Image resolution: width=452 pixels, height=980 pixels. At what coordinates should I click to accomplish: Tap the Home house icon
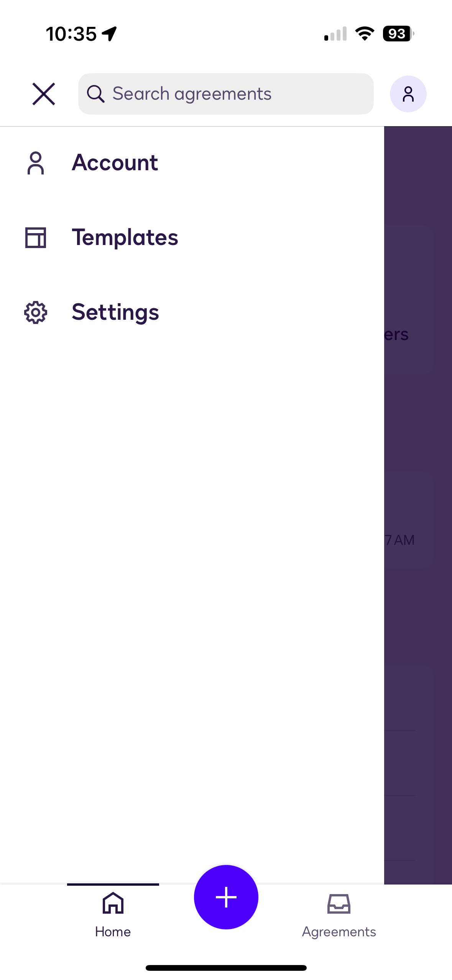point(113,903)
